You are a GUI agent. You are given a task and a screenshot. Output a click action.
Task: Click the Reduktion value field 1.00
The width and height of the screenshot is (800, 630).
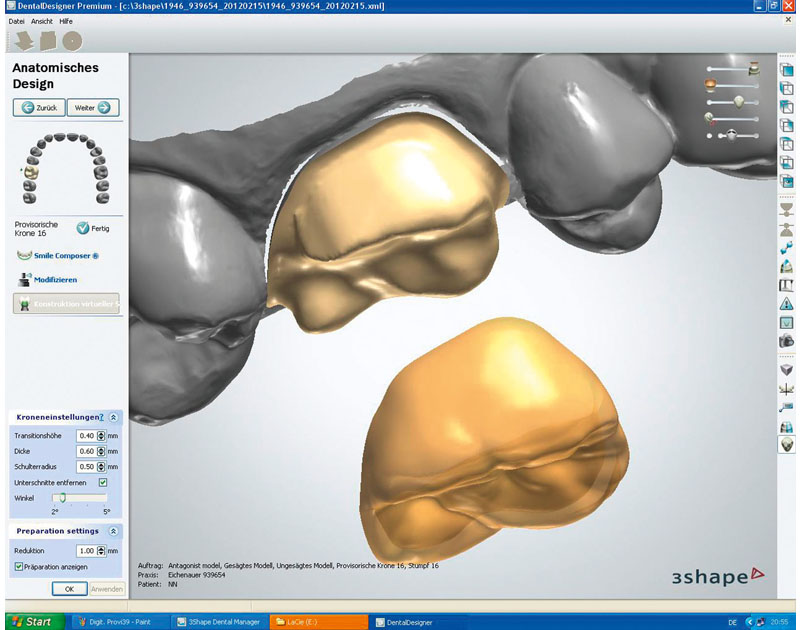(x=86, y=550)
